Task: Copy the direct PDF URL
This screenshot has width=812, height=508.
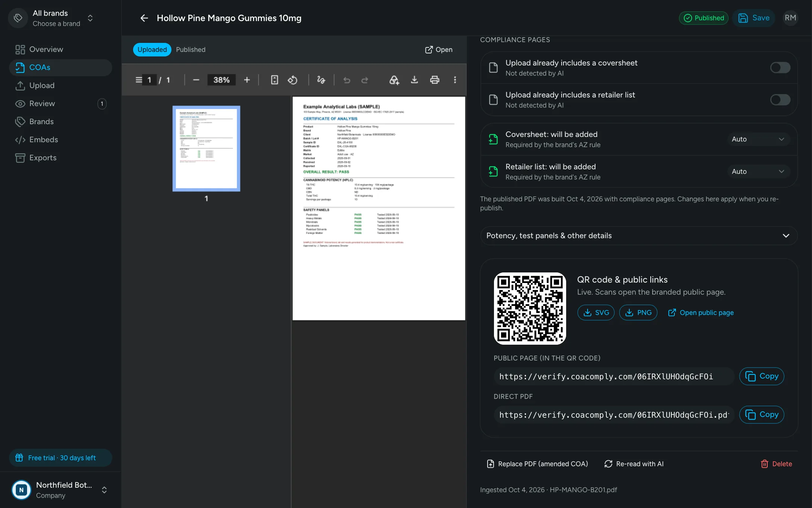Action: click(762, 415)
